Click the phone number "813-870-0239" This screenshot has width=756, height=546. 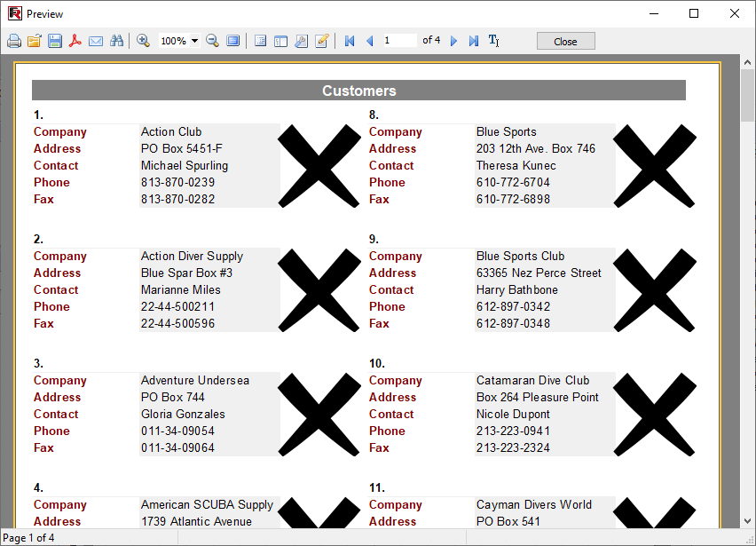(178, 182)
